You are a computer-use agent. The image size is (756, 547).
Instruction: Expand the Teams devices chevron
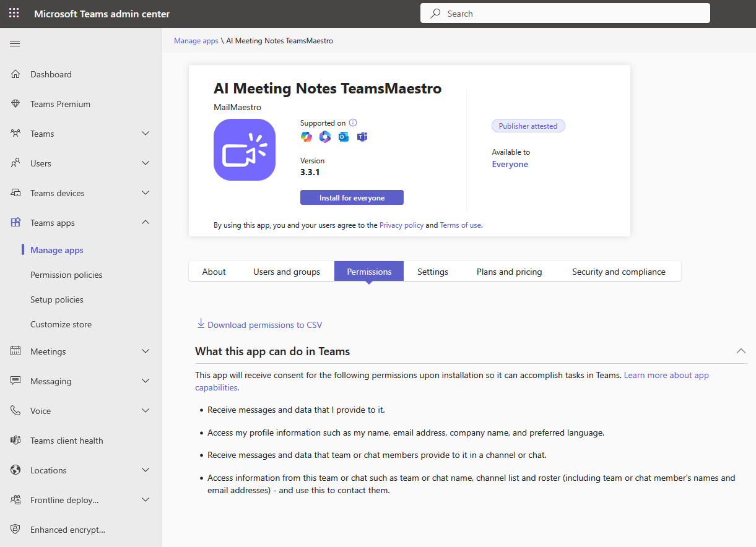tap(146, 193)
